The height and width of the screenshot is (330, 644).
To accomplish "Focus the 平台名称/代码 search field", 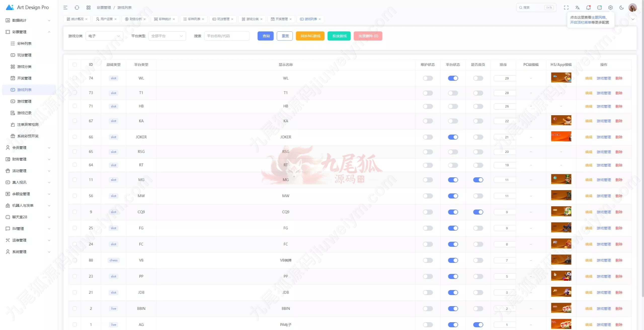I will [227, 36].
